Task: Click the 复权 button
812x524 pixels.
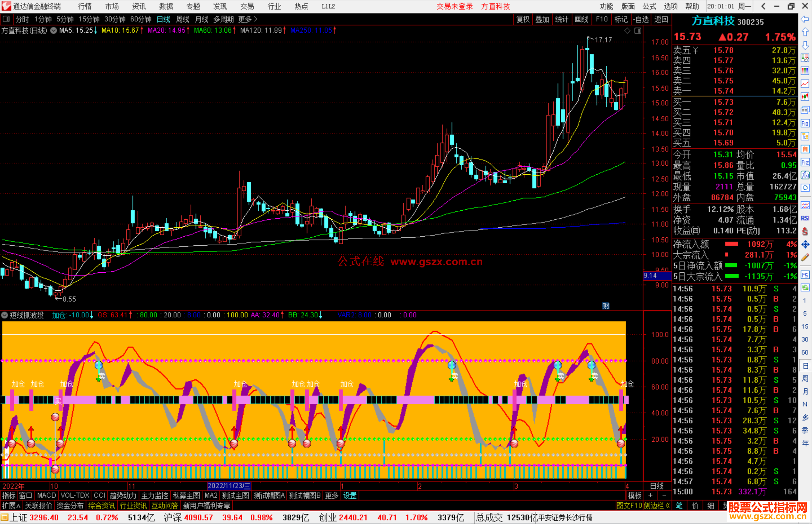Action: tap(523, 19)
